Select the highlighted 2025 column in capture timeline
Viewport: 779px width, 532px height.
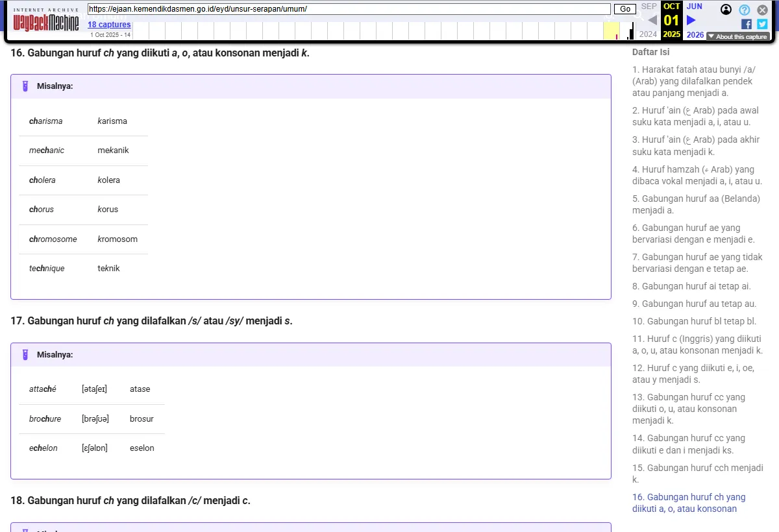pyautogui.click(x=611, y=30)
